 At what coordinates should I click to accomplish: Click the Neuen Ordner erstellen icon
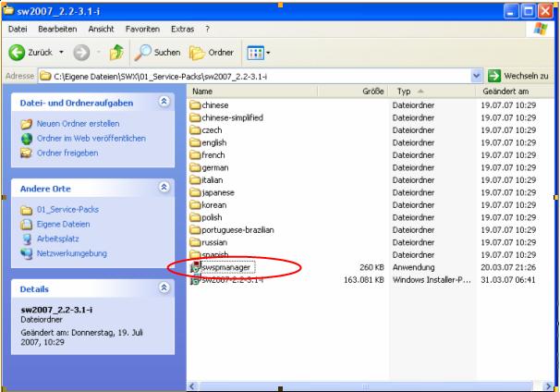coord(27,124)
